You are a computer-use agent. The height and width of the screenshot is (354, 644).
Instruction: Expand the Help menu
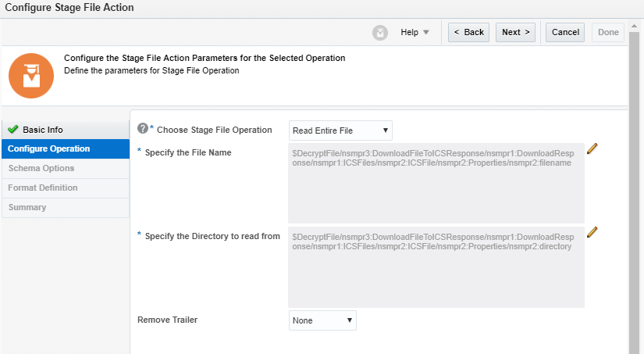pyautogui.click(x=415, y=32)
